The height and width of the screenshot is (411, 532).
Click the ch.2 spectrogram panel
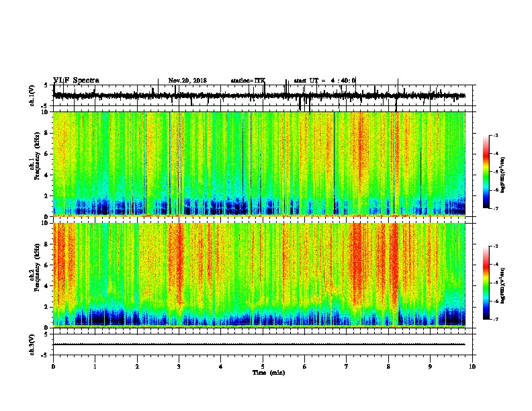click(x=259, y=275)
